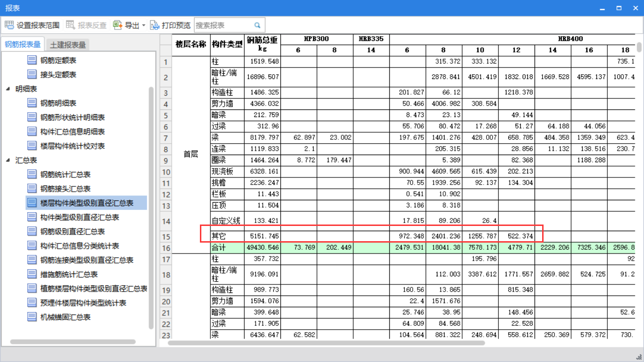Click the 其它 cell in row 15
This screenshot has height=362, width=644.
(x=227, y=236)
